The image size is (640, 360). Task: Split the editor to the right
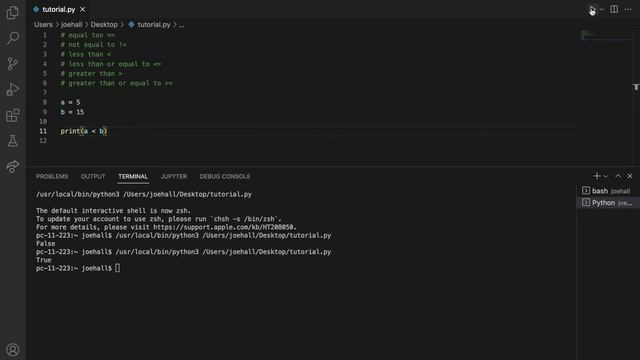point(614,9)
